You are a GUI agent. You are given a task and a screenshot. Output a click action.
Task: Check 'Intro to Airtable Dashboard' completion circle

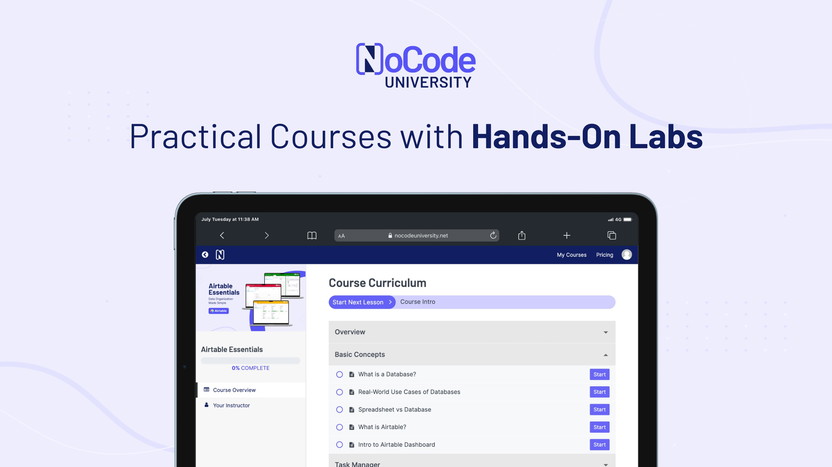pos(340,445)
